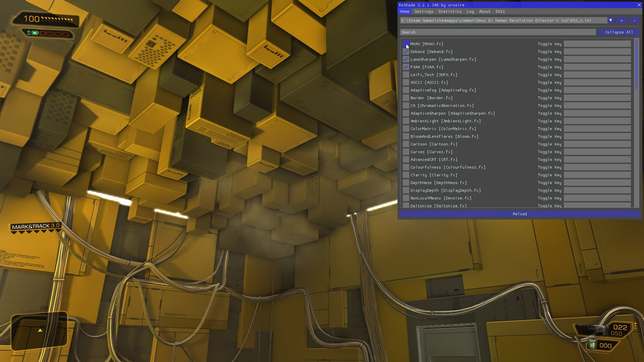Enable the LeiFx_Tech 3DFX checkbox
This screenshot has height=362, width=644.
tap(406, 75)
